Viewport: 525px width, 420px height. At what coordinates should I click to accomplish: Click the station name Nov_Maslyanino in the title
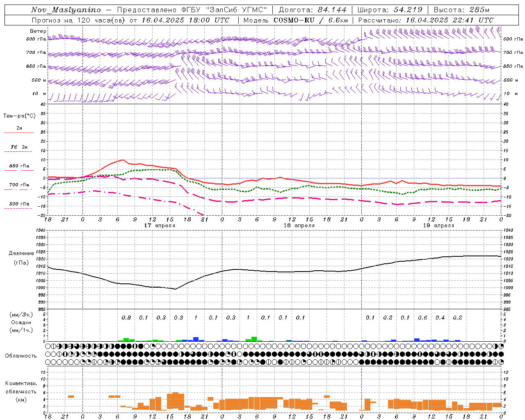66,10
